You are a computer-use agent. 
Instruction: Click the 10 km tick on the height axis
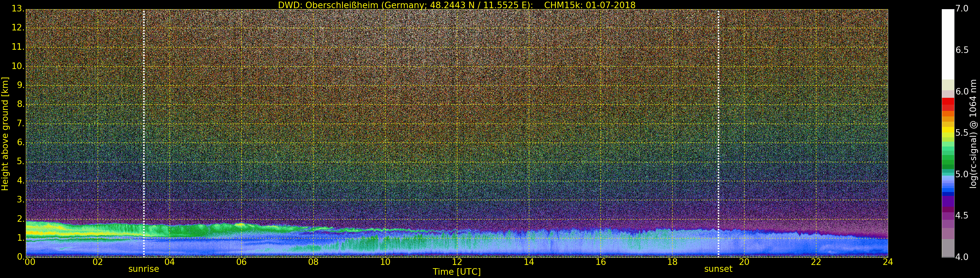[18, 66]
